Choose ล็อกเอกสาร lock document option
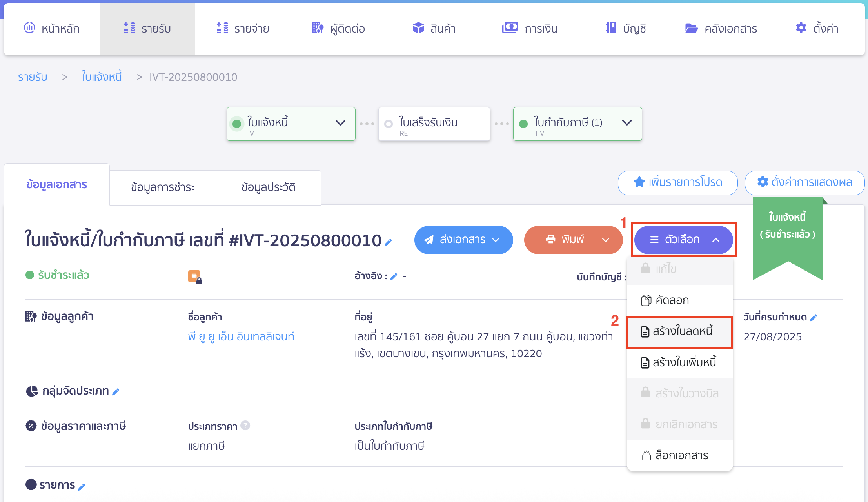Screen dimensions: 868x502 (680, 455)
